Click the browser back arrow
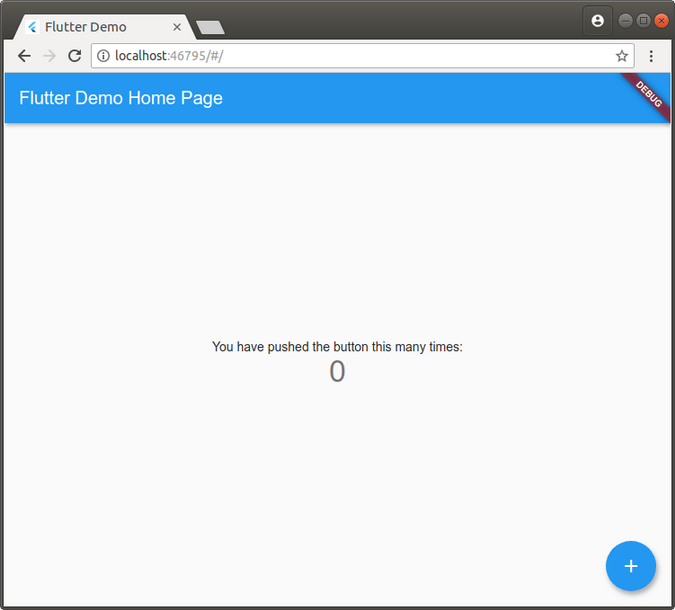 point(24,56)
